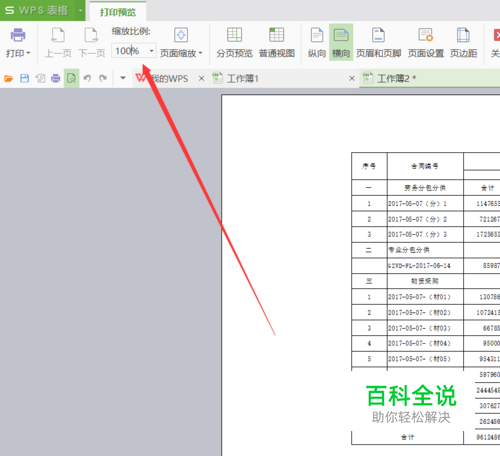The height and width of the screenshot is (456, 500).
Task: Switch to 分页预览 page break preview
Action: point(234,43)
